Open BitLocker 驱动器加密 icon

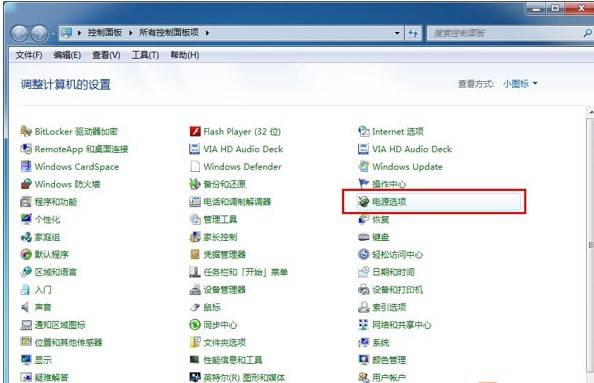tap(26, 131)
